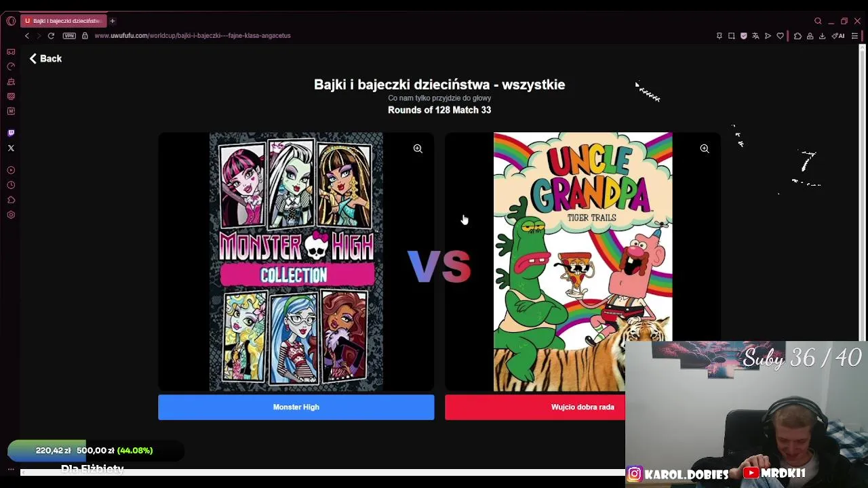
Task: Open the page translate icon
Action: 756,36
